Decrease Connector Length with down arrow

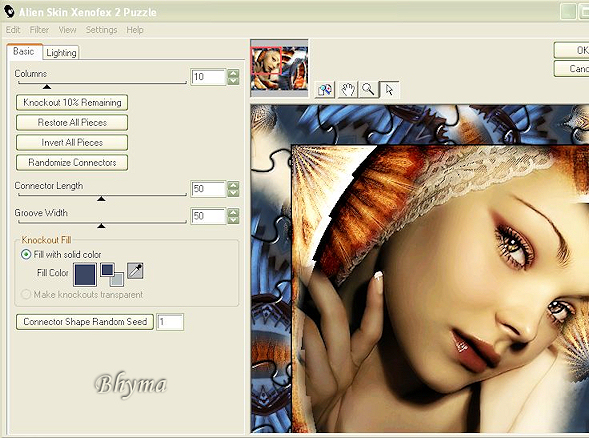[233, 193]
